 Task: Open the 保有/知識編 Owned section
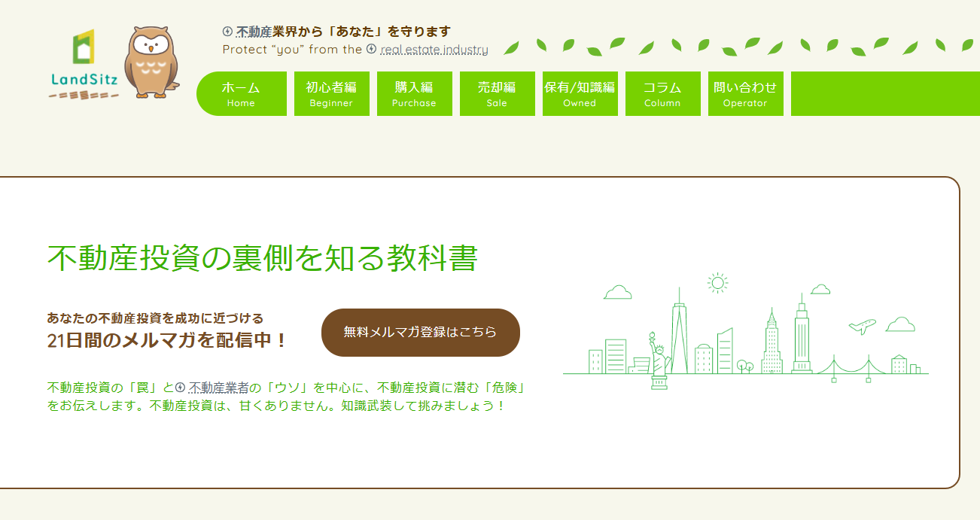click(580, 93)
